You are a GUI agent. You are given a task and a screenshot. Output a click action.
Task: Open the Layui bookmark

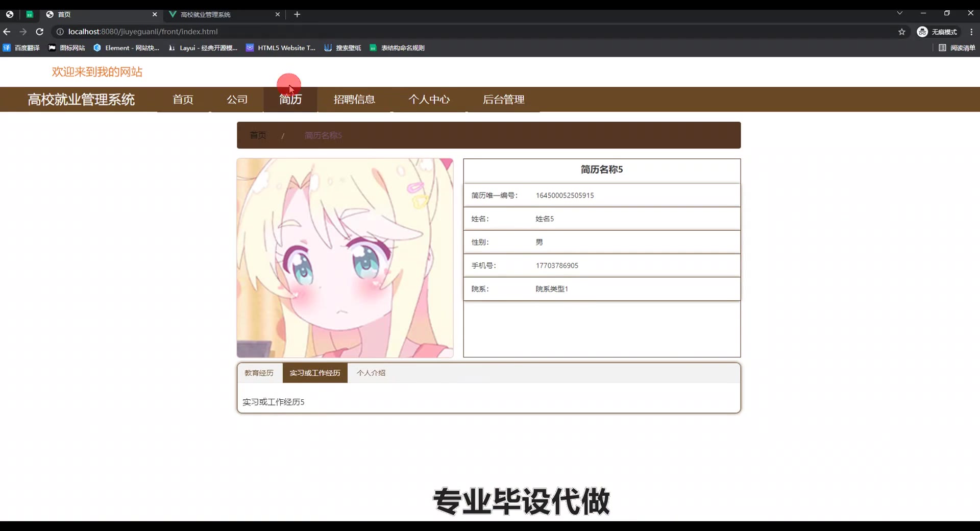(x=203, y=48)
